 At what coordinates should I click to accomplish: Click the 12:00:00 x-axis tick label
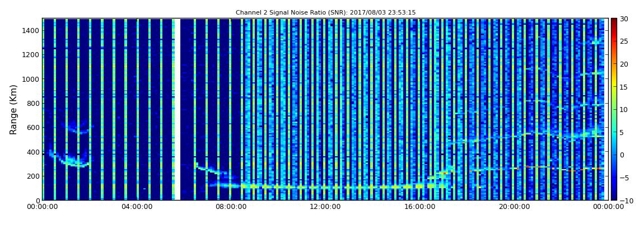click(x=324, y=207)
